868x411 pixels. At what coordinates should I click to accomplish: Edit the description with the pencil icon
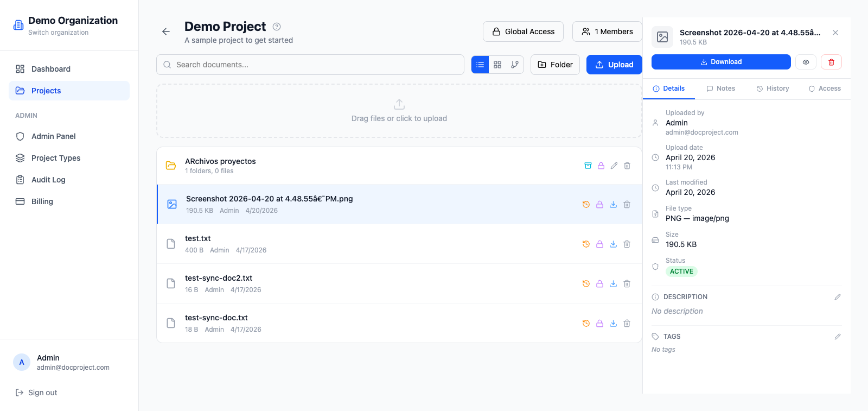click(838, 297)
